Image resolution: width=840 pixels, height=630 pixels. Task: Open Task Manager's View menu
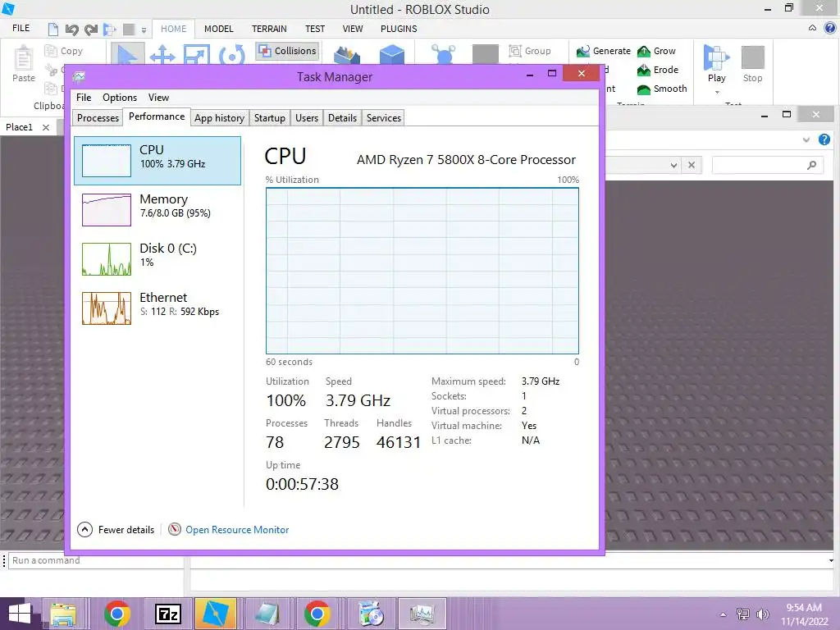coord(158,98)
